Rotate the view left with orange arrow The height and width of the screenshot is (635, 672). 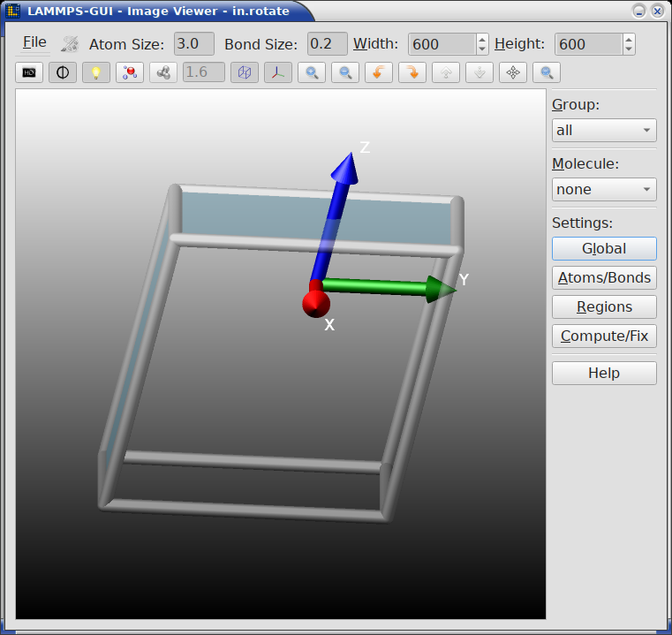pyautogui.click(x=379, y=72)
